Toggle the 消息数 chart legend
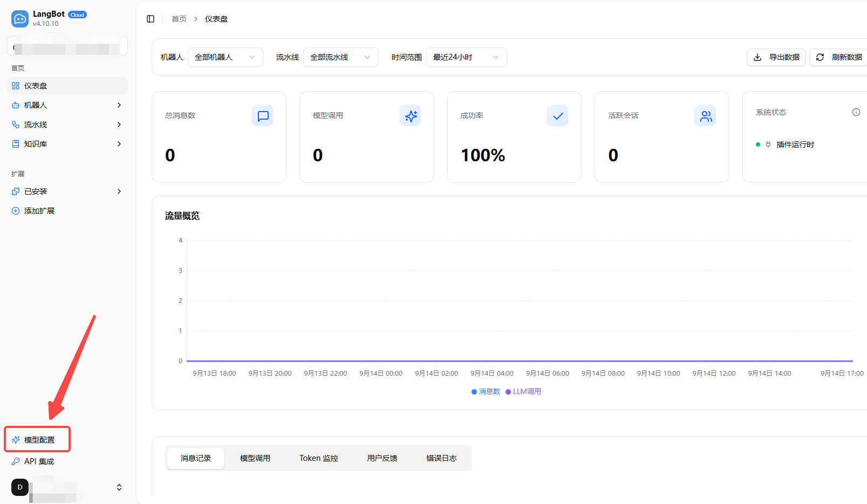Screen dimensions: 867x504 tap(486, 391)
